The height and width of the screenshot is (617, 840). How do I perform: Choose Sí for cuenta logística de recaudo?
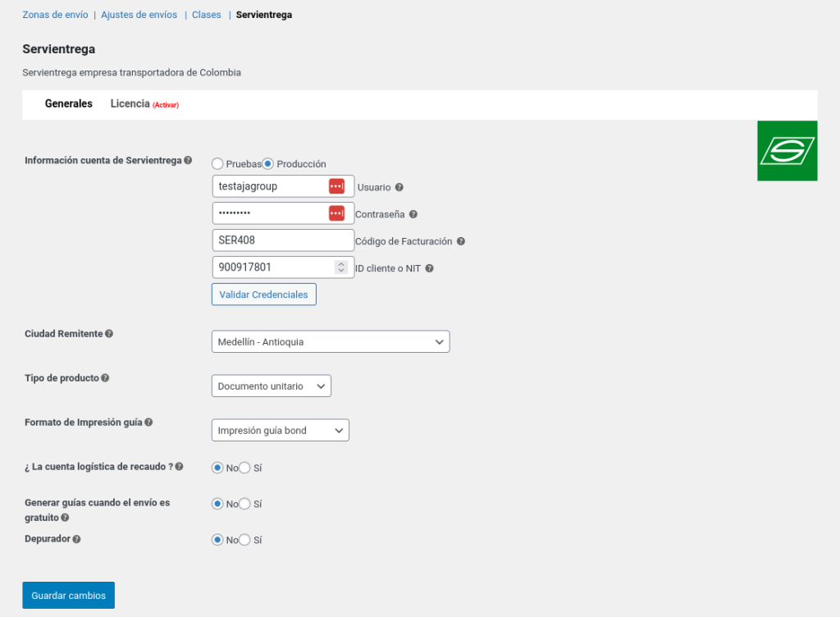(x=244, y=468)
